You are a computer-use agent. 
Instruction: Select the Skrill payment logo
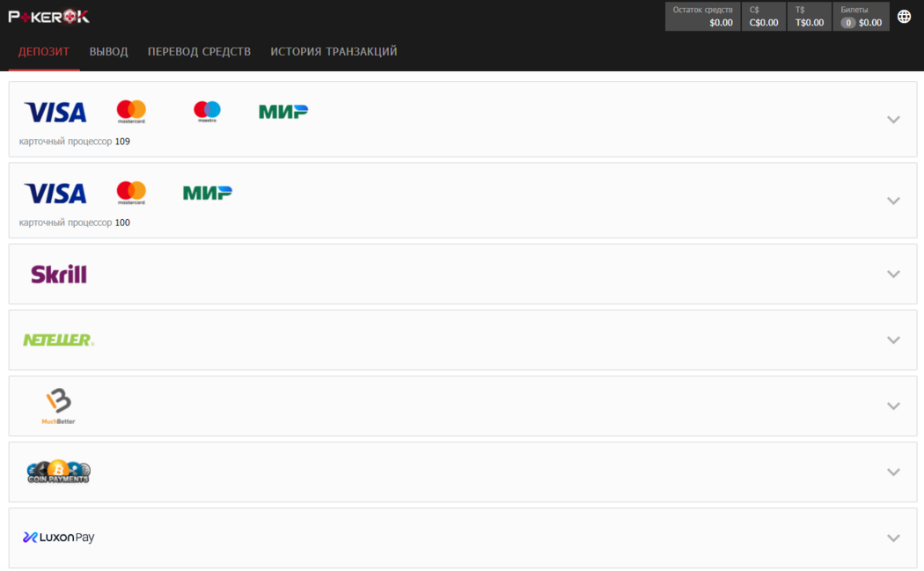point(59,274)
